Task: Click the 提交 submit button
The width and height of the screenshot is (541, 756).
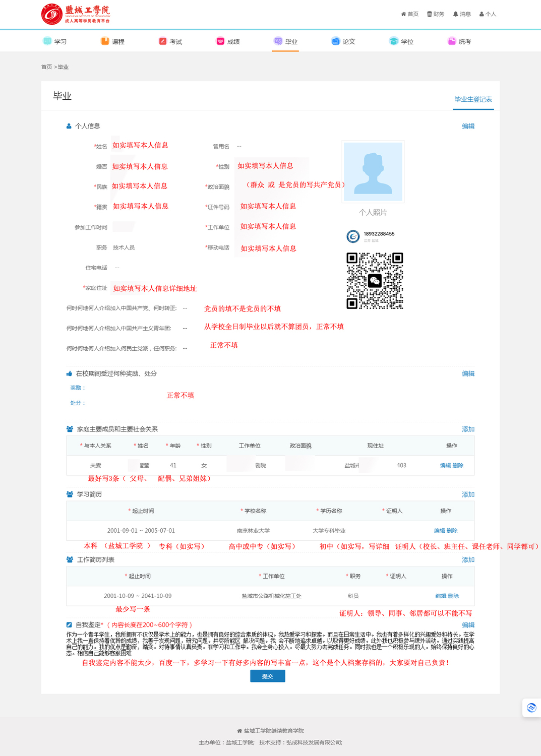Action: [x=268, y=676]
